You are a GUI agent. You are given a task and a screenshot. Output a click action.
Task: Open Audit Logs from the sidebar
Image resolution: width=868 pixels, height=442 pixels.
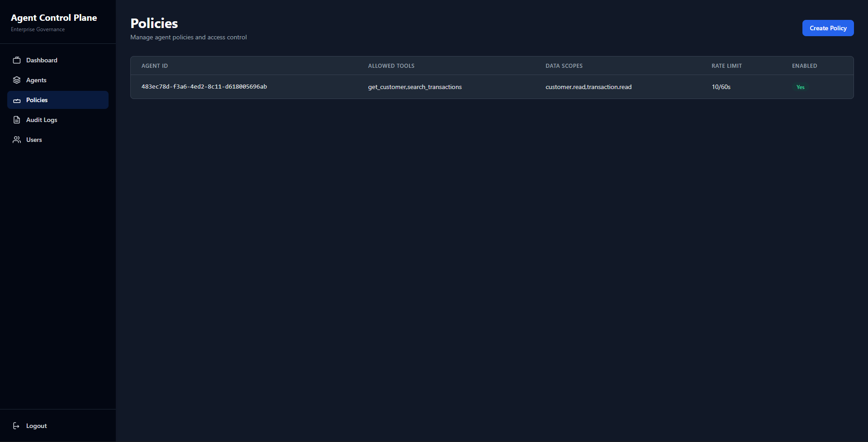pyautogui.click(x=58, y=120)
